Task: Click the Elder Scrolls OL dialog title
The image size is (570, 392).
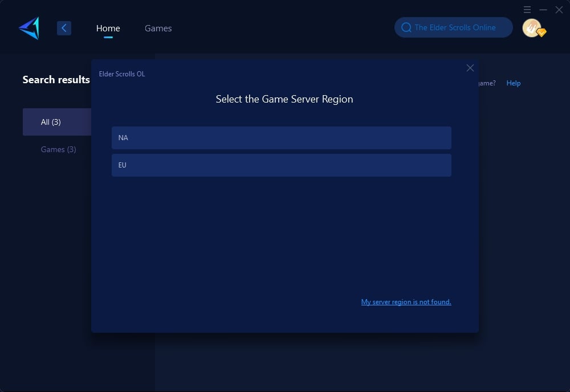Action: [x=122, y=73]
